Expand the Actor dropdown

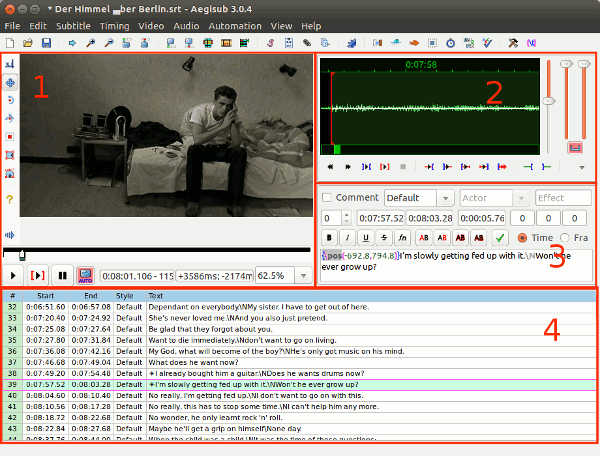(521, 198)
